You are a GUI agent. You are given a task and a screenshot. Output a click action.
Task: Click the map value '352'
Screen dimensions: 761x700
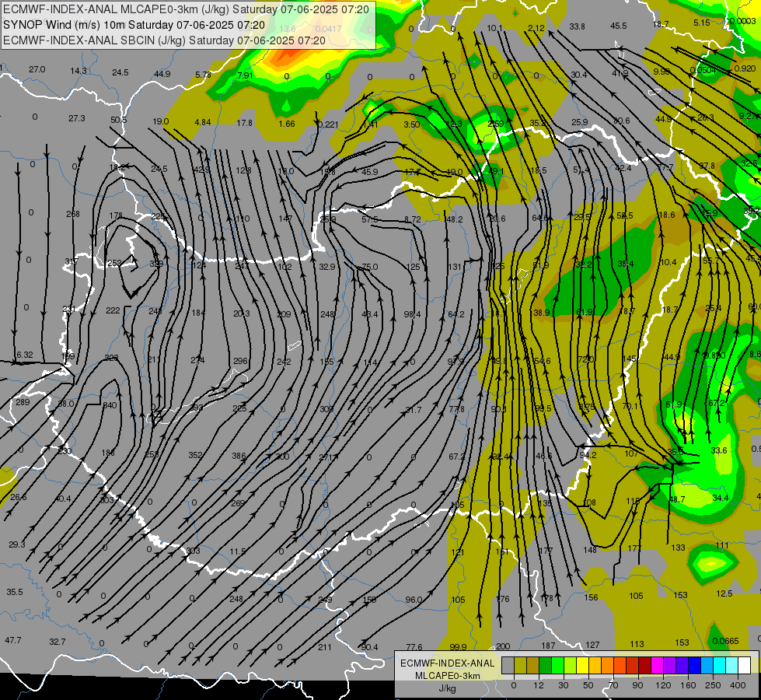click(195, 455)
